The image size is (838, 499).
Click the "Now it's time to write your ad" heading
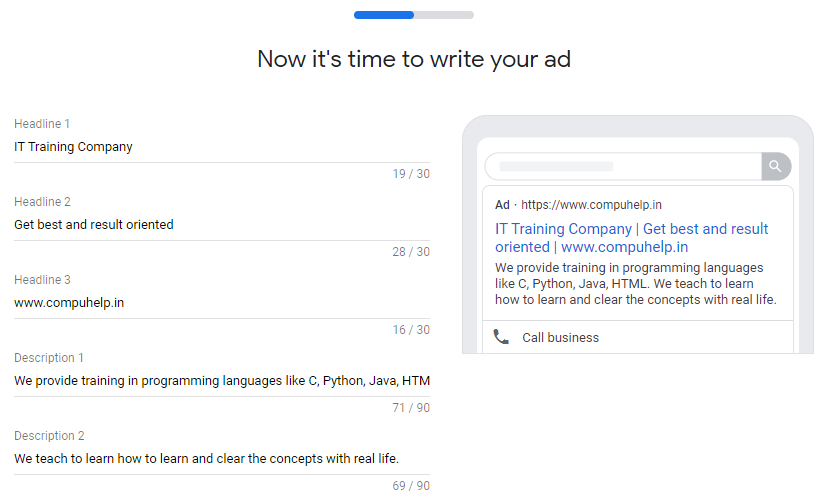click(414, 59)
